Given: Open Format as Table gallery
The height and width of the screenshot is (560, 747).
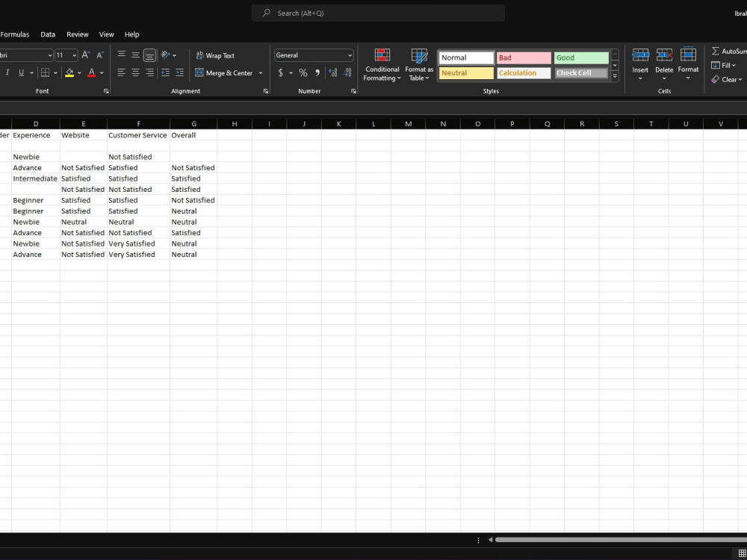Looking at the screenshot, I should (x=419, y=65).
